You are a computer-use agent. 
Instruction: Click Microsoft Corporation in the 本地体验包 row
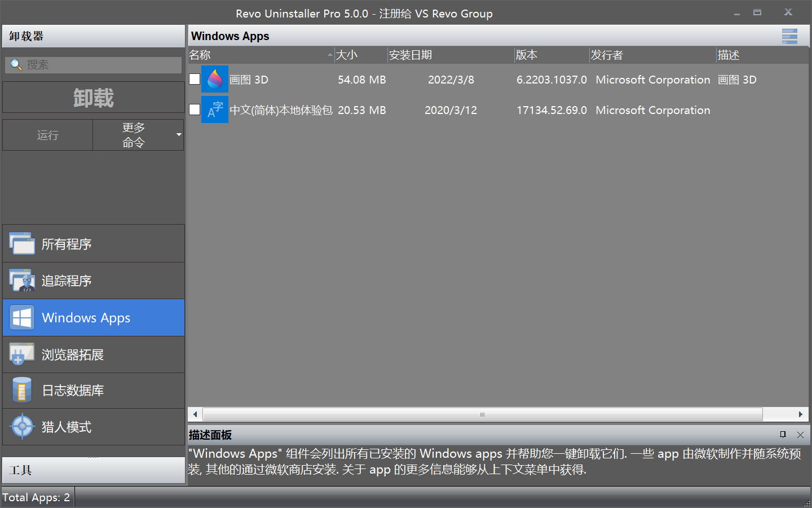click(653, 110)
